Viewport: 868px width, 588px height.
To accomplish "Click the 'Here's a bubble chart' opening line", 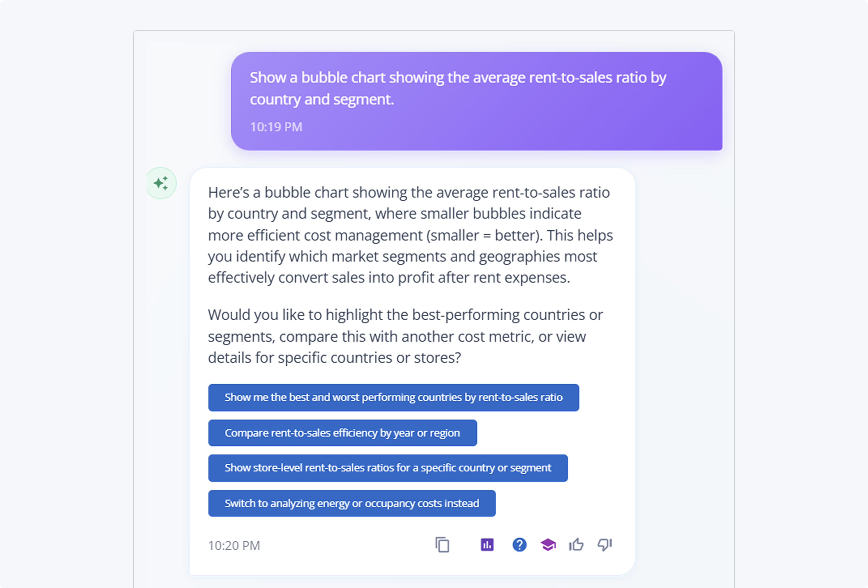I will click(x=409, y=193).
